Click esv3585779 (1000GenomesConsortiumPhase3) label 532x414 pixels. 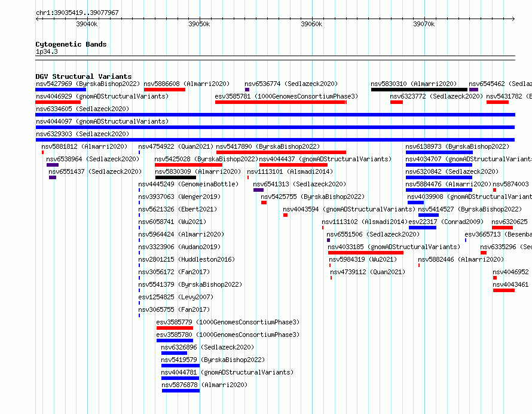coord(228,322)
